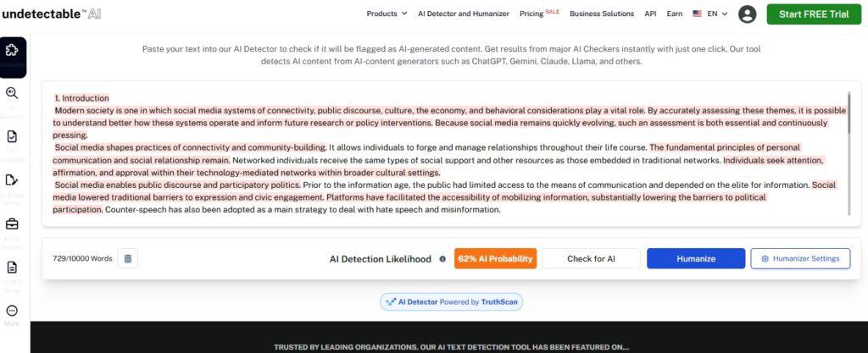Click the '1. Introduction' heading text

[x=81, y=98]
